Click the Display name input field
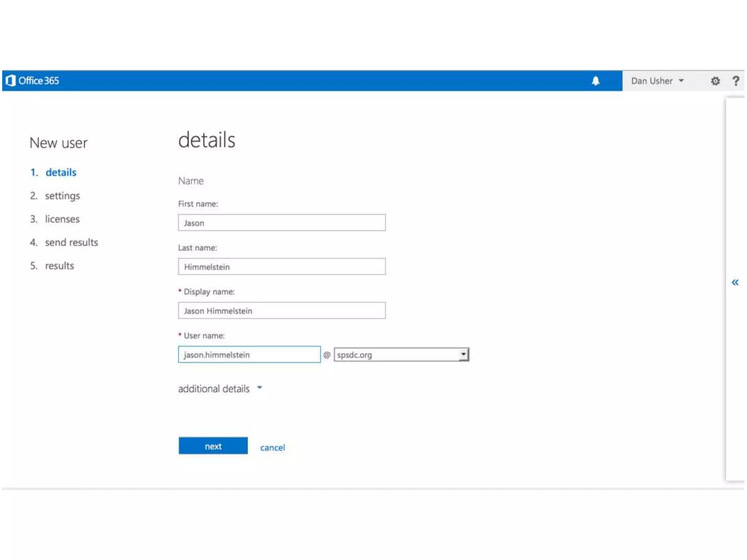This screenshot has height=560, width=747. pyautogui.click(x=282, y=311)
